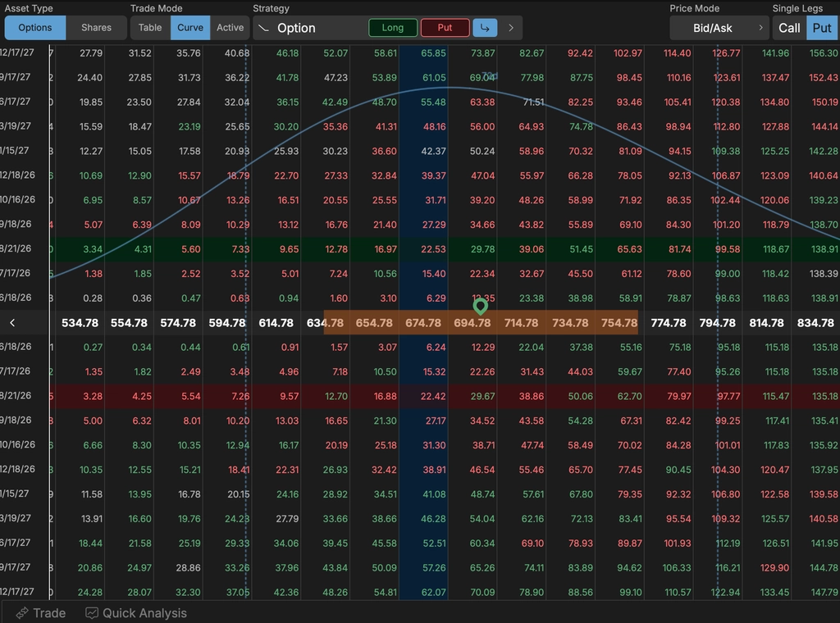The height and width of the screenshot is (623, 840).
Task: Click put price 24.28
Action: click(x=90, y=593)
